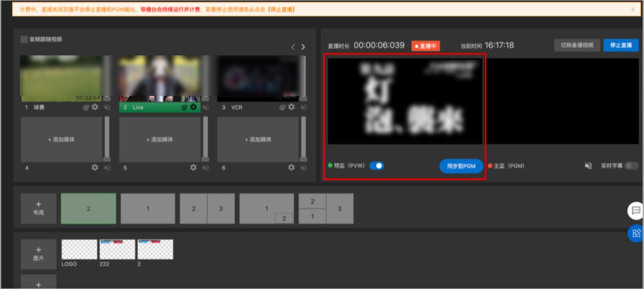Enable the 实时字幕 switch
This screenshot has height=289, width=644.
[x=631, y=166]
